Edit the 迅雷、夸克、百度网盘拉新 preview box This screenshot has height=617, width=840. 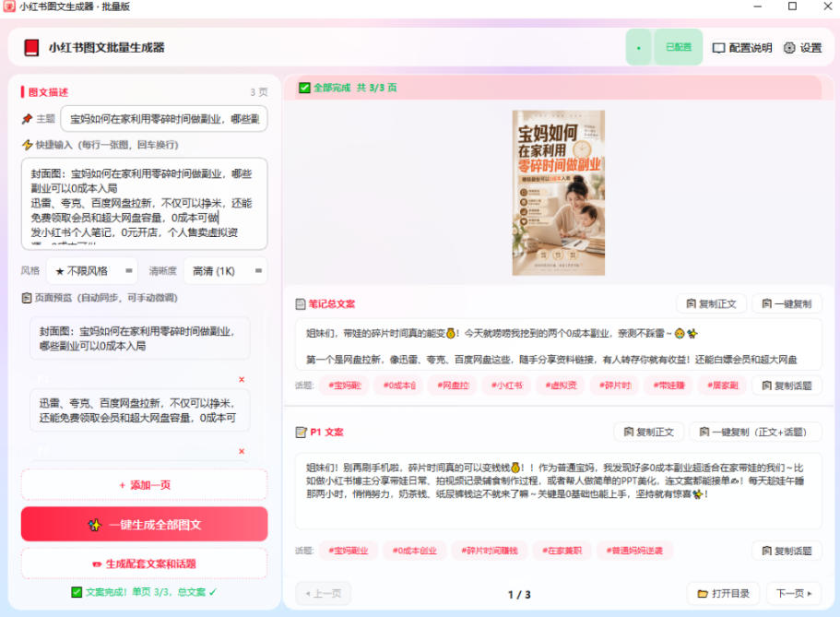tap(139, 410)
